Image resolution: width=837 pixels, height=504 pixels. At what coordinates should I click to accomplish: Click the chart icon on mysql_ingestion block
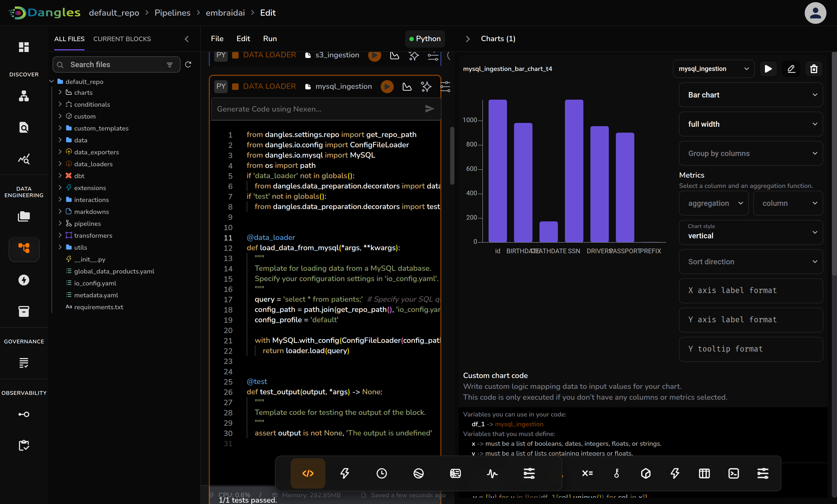(x=407, y=87)
